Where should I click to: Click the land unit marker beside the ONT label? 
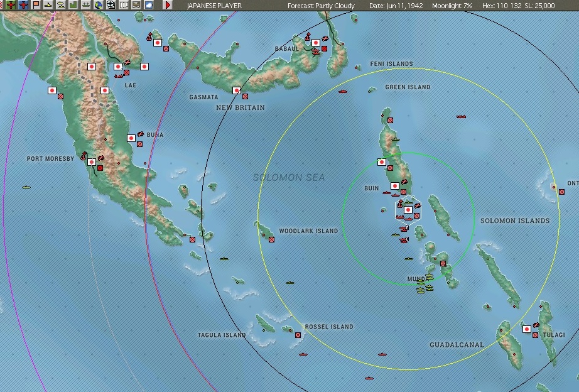coord(561,192)
